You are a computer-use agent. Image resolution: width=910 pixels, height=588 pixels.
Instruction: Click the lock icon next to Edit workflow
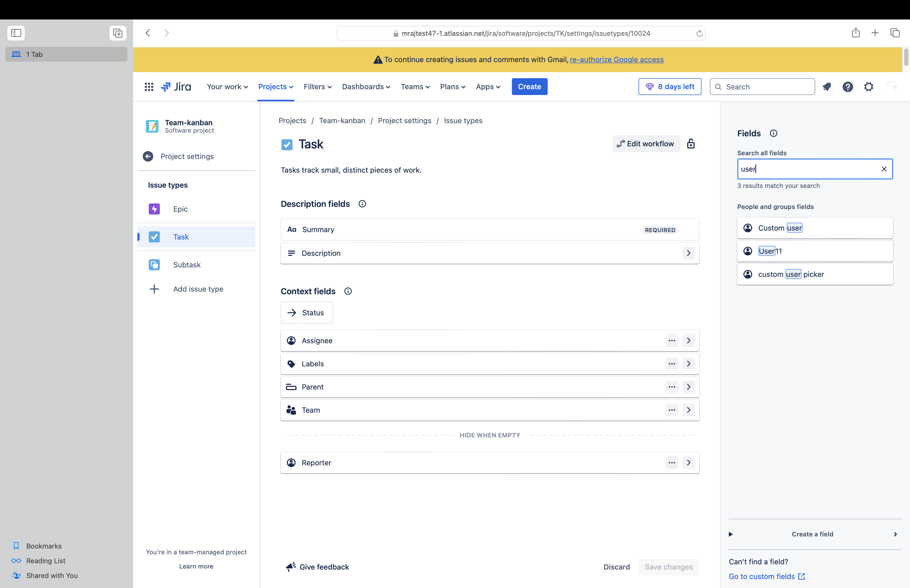point(691,144)
